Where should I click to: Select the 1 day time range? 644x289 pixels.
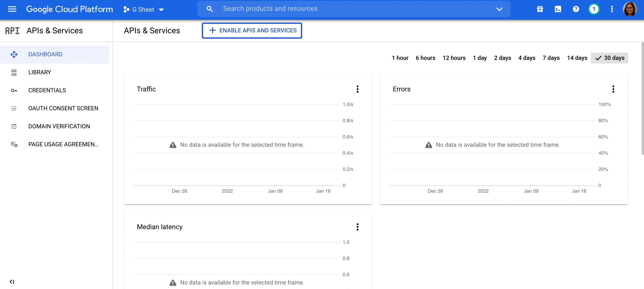[x=479, y=58]
